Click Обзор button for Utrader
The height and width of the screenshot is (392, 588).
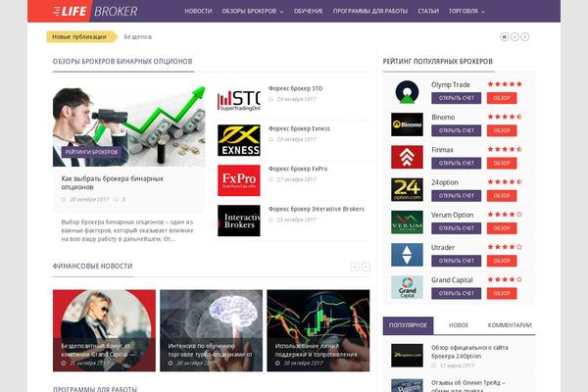coord(502,261)
